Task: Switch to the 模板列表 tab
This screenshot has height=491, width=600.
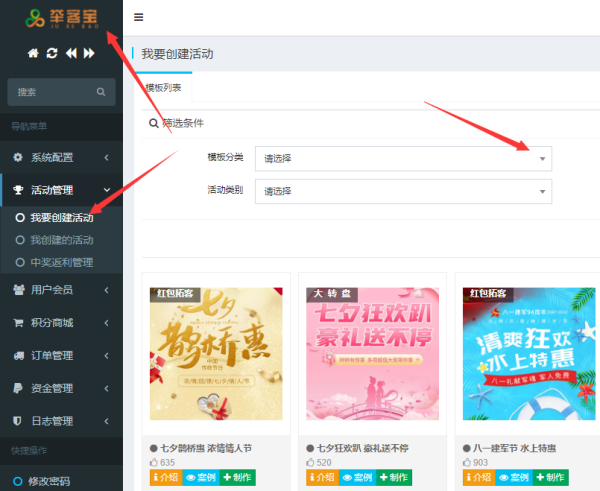Action: pos(162,88)
